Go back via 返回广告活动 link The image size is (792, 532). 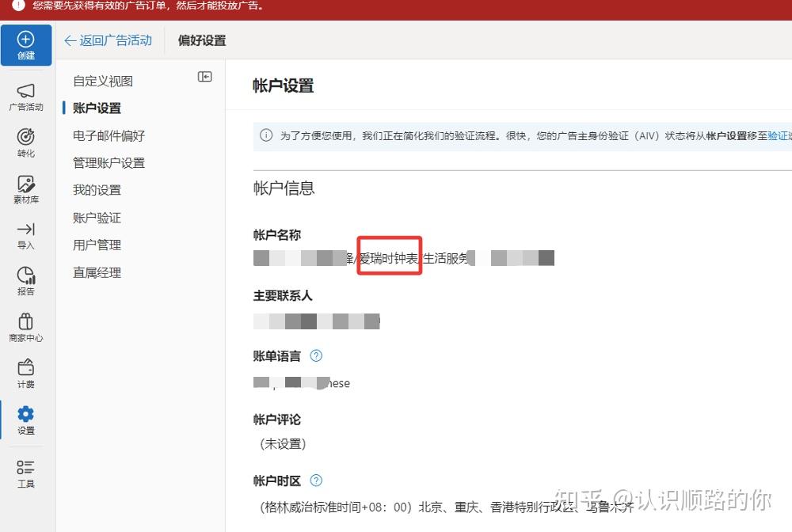click(x=108, y=40)
